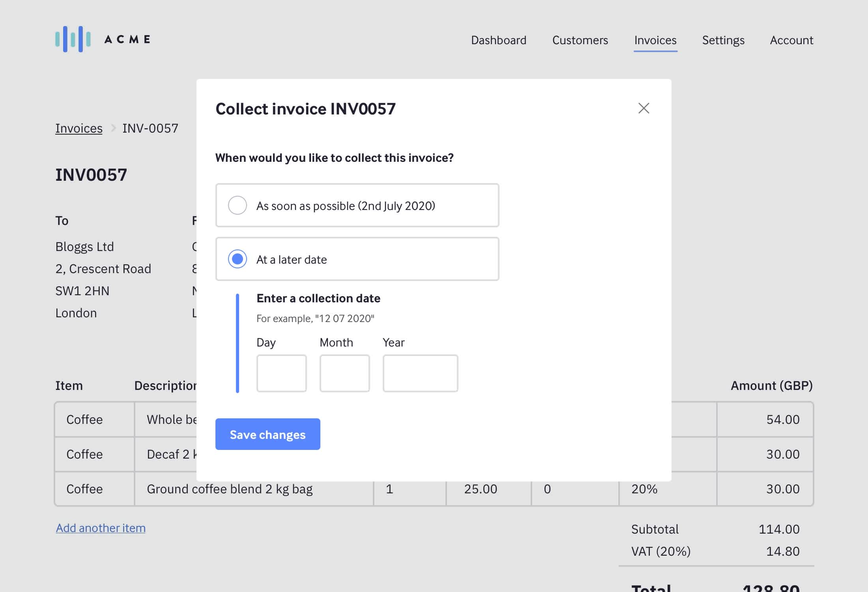The height and width of the screenshot is (592, 868).
Task: Click the ACME wordmark text
Action: [127, 39]
